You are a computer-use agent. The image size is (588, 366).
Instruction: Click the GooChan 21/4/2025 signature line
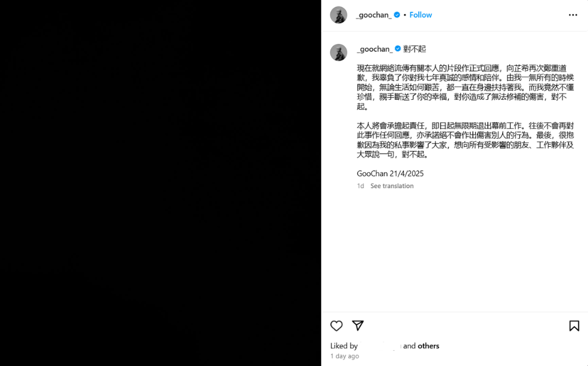[x=390, y=173]
